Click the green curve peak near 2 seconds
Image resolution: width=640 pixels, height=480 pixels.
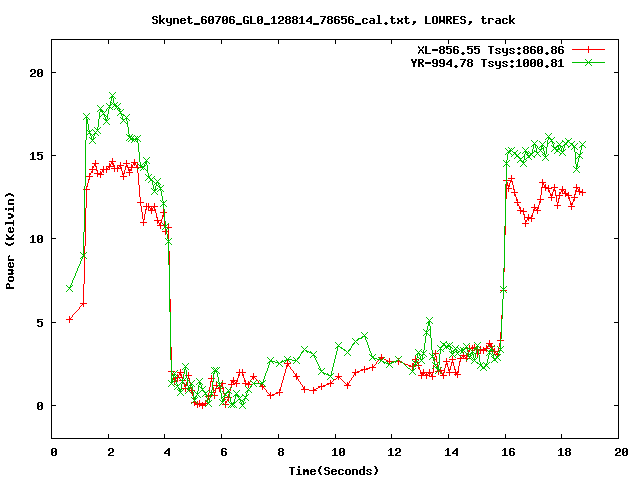pyautogui.click(x=113, y=96)
